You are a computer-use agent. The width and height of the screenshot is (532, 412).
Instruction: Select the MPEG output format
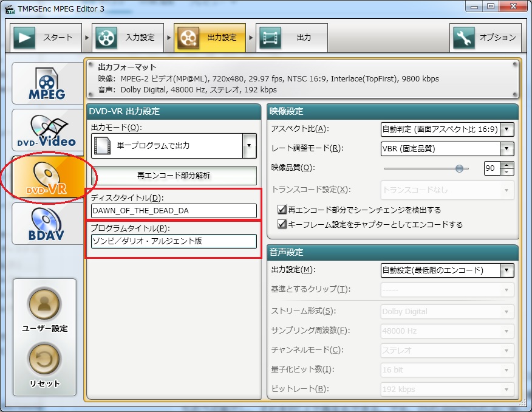47,83
